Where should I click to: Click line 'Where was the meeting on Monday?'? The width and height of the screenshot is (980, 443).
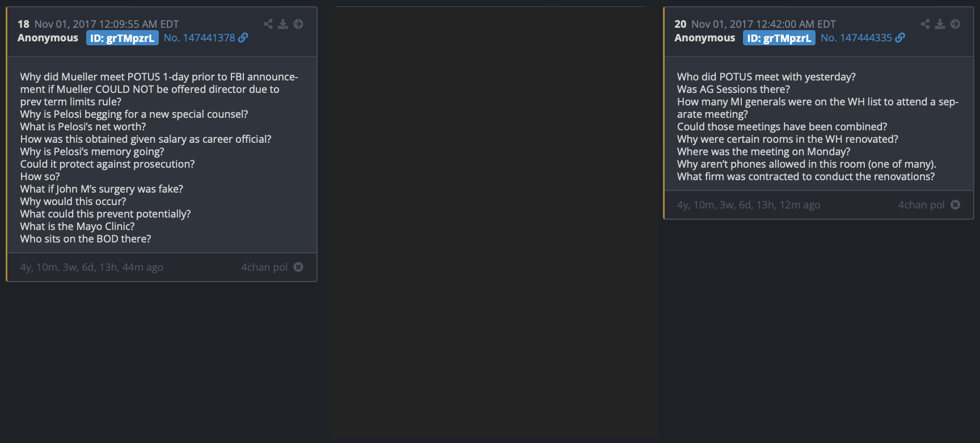[764, 151]
